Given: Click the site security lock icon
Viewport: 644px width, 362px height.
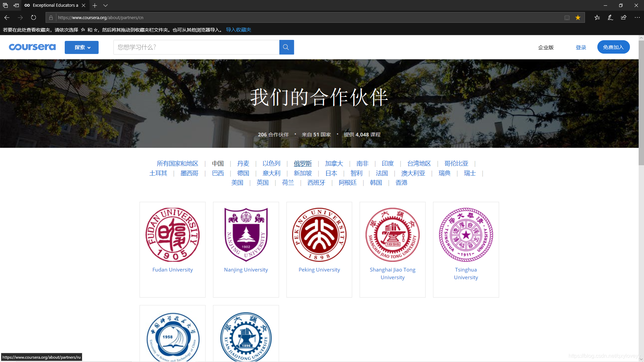Looking at the screenshot, I should [x=51, y=17].
